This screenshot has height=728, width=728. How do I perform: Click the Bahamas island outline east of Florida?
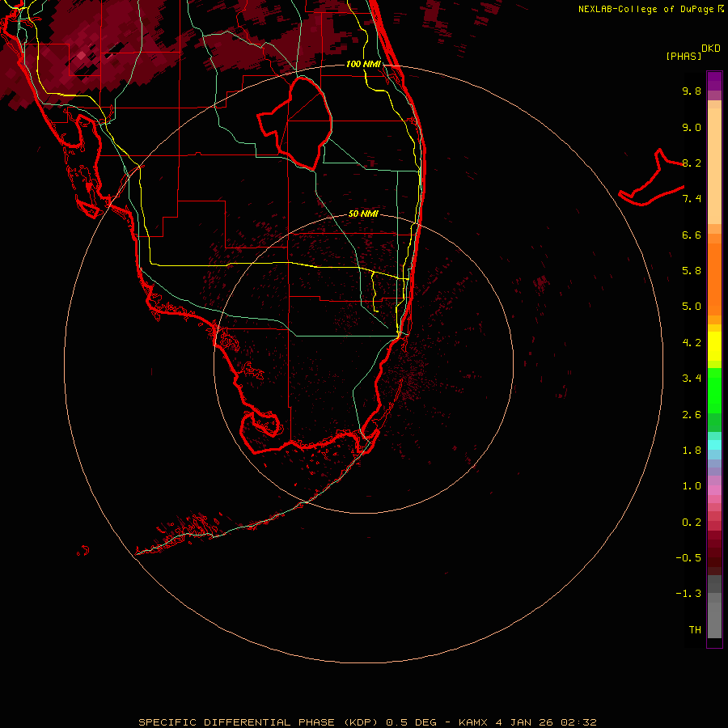(651, 179)
